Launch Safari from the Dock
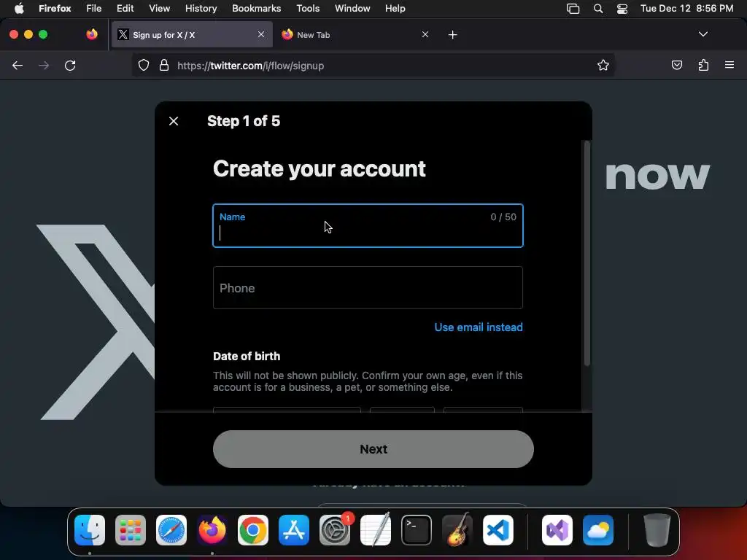This screenshot has width=747, height=560. tap(171, 530)
